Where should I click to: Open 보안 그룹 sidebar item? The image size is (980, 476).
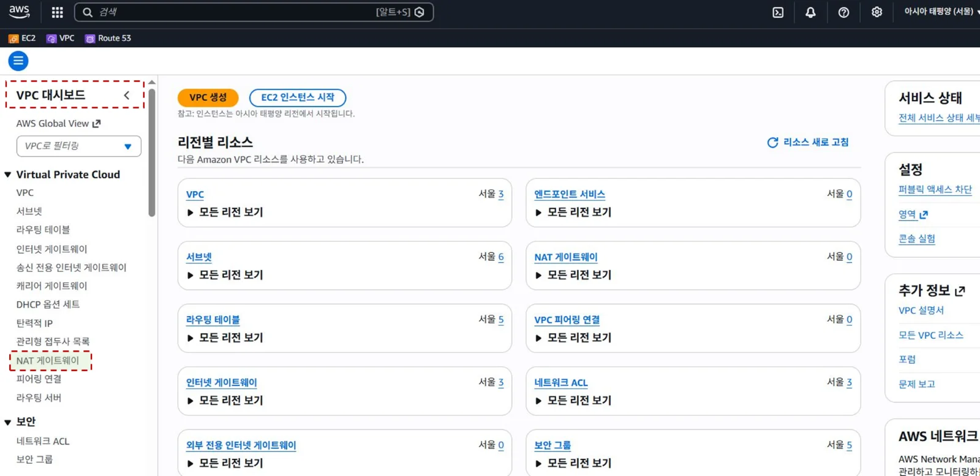point(34,459)
